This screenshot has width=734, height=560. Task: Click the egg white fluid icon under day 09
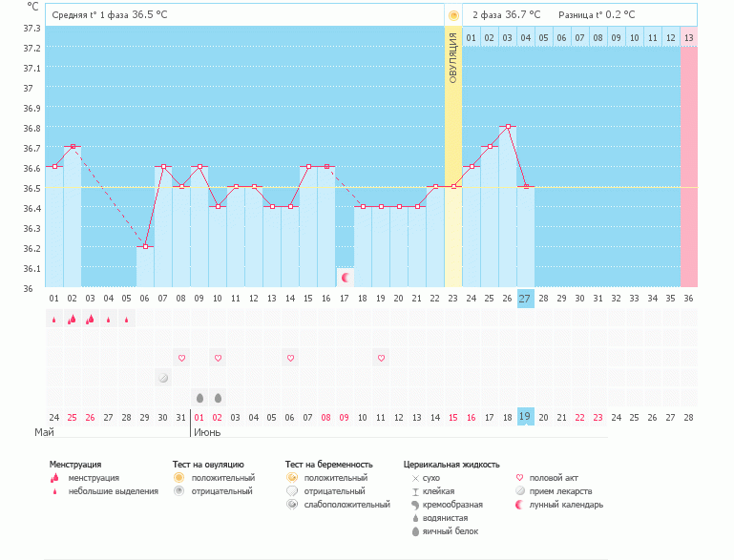(x=199, y=398)
